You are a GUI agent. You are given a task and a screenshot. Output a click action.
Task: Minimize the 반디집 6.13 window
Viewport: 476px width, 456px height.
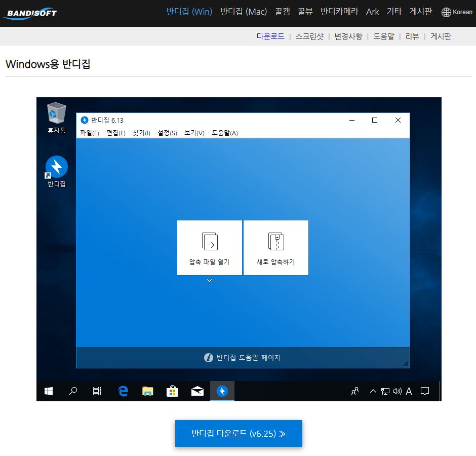[352, 120]
